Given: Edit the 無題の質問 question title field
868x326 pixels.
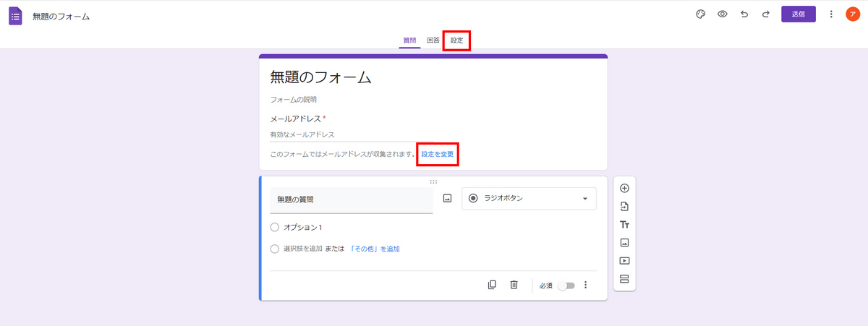Looking at the screenshot, I should click(x=352, y=200).
